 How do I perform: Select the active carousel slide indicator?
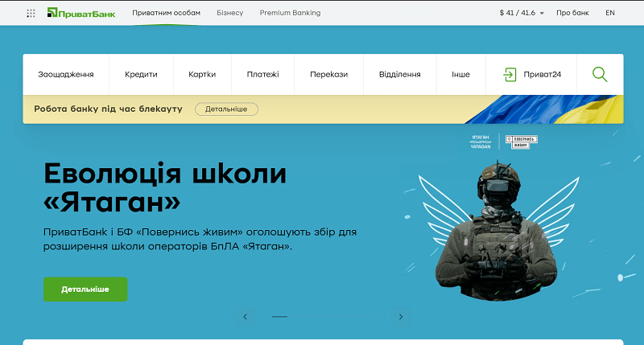click(279, 317)
